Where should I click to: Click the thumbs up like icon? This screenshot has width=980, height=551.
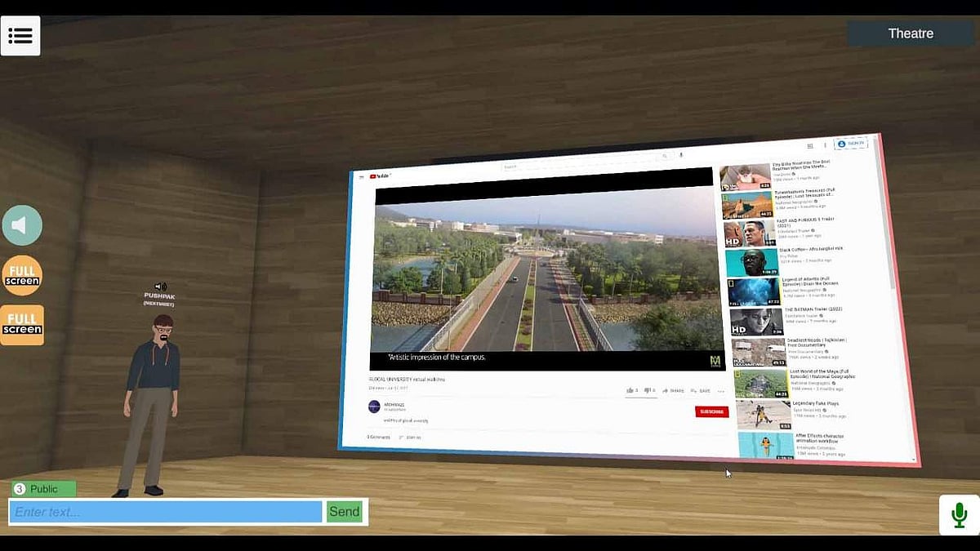[630, 390]
